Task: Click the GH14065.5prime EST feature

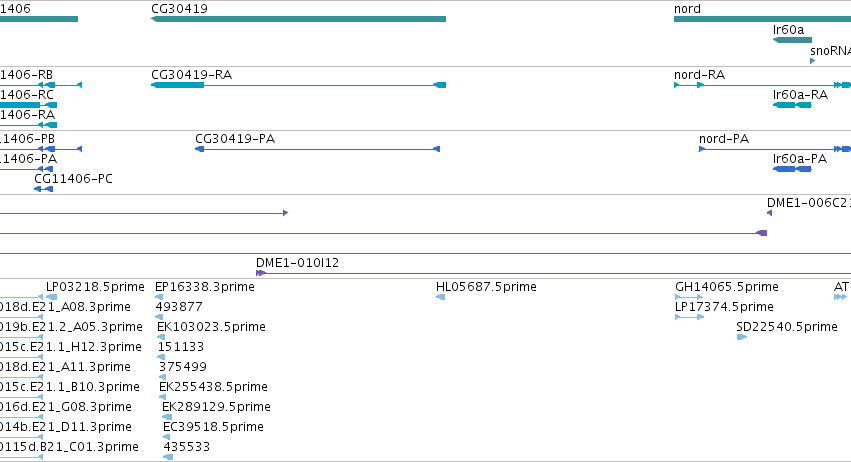Action: point(689,297)
